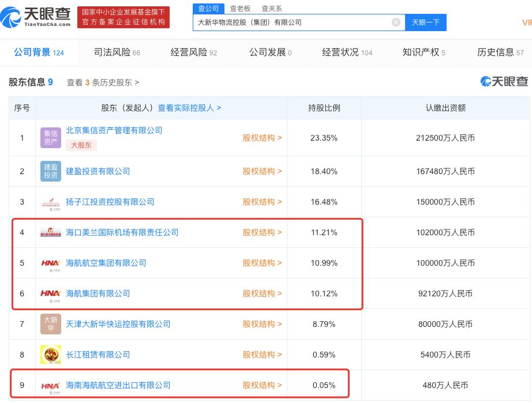Click 海口美兰国际机场 company logo

click(51, 232)
